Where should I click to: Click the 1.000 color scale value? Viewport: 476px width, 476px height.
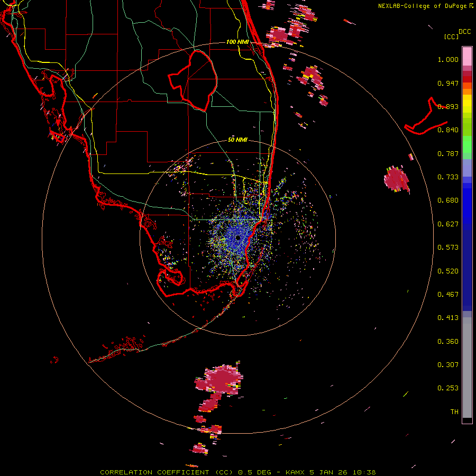pyautogui.click(x=448, y=59)
